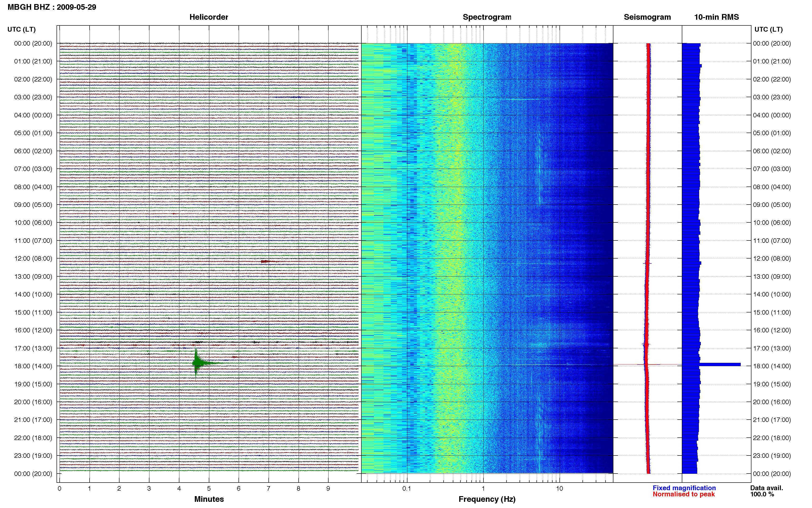Click 08:00 (04:00) on the left time axis

(x=33, y=187)
